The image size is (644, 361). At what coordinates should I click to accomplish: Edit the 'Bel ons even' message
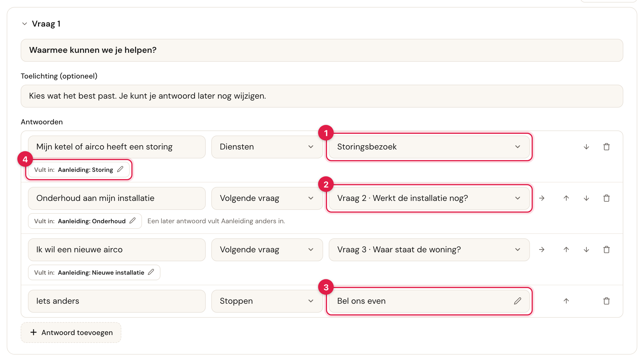pos(517,301)
